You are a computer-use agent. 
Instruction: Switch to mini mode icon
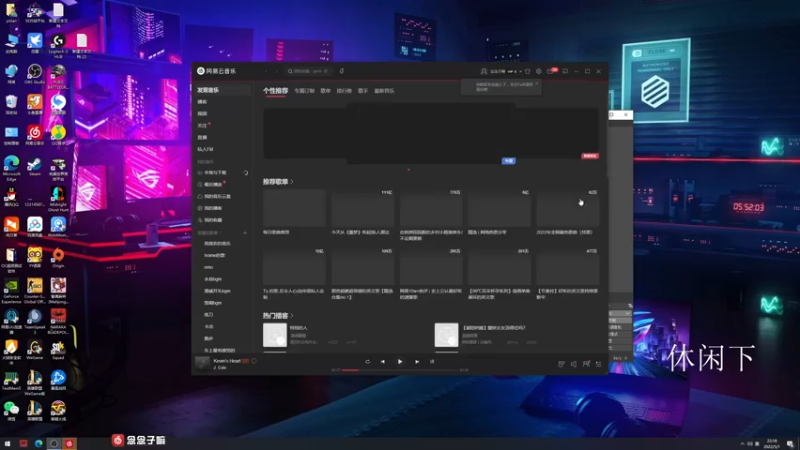tap(565, 71)
